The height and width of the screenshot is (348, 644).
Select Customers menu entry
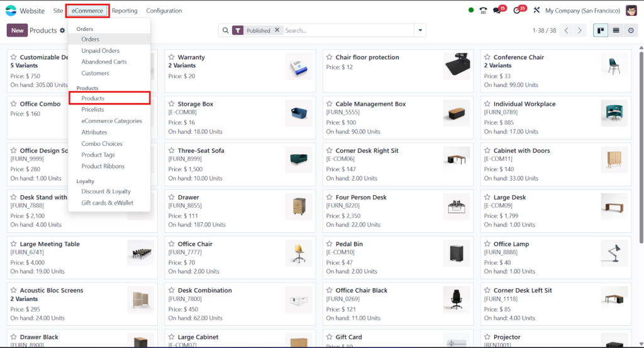109,73
